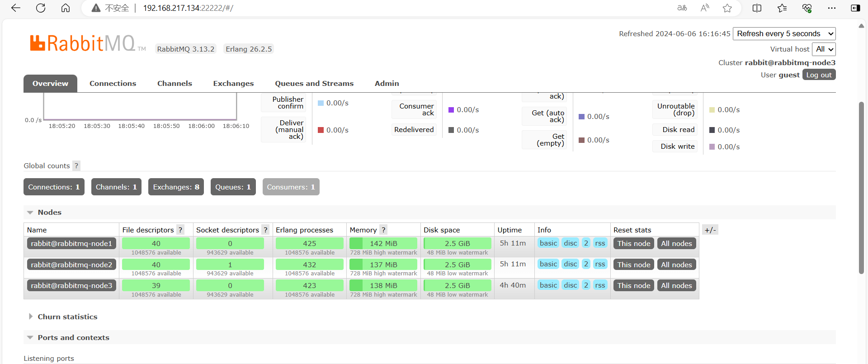868x364 pixels.
Task: Open the translate page icon
Action: [x=682, y=8]
